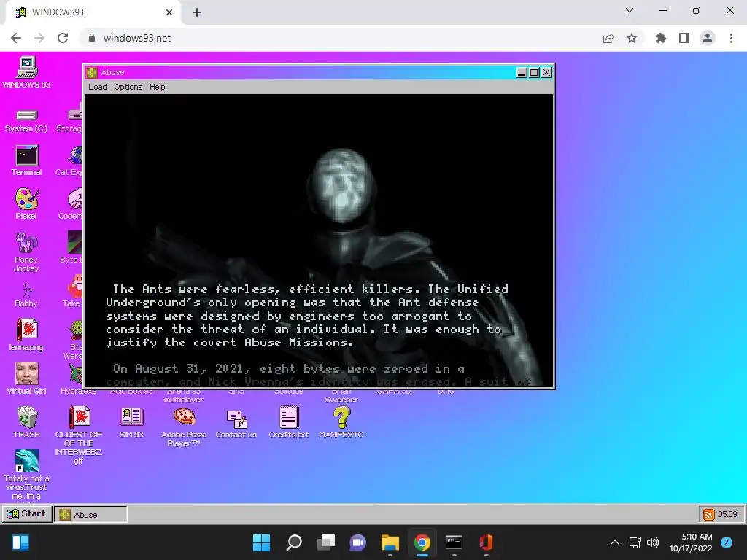Open the Chrome profile avatar

(x=708, y=38)
